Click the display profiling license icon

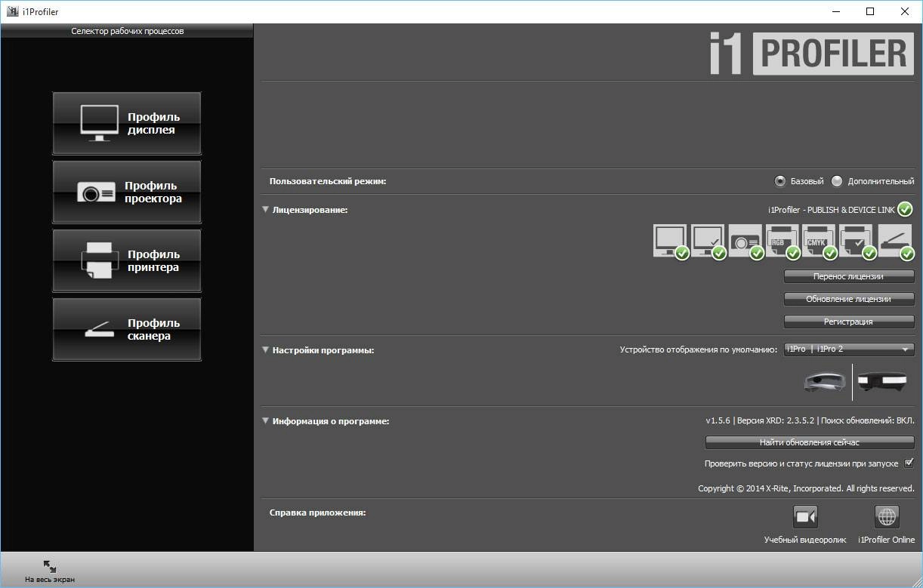point(670,242)
